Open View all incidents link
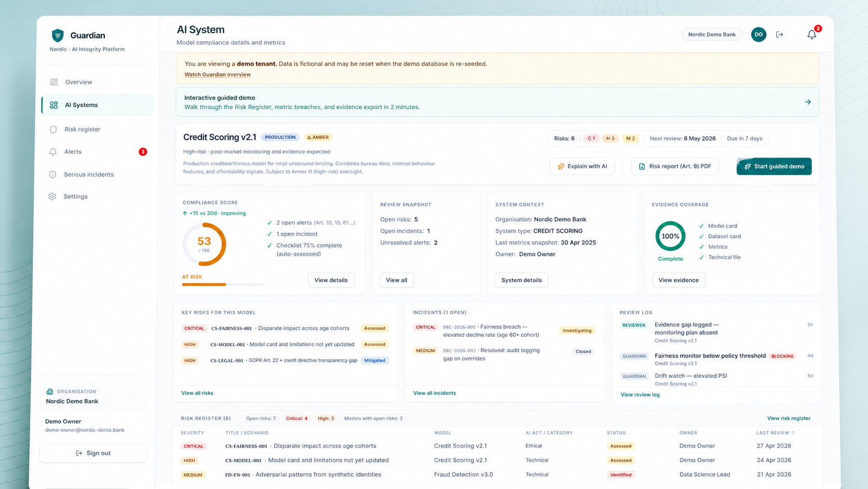This screenshot has height=489, width=868. pyautogui.click(x=435, y=393)
